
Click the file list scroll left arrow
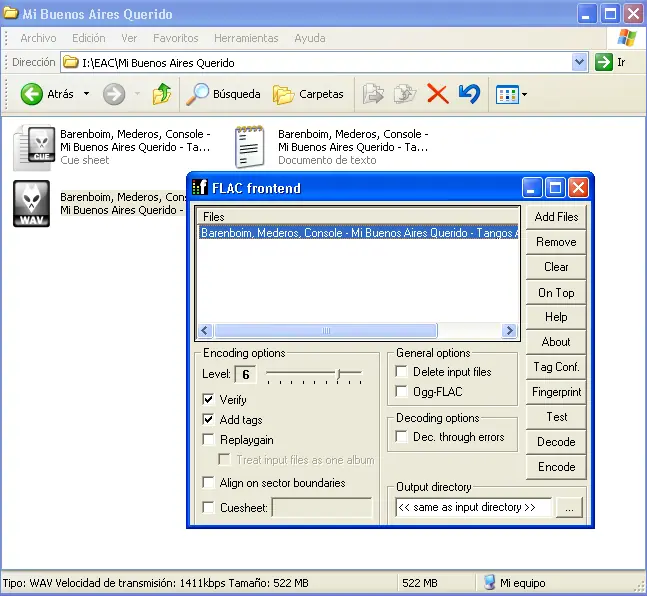[205, 331]
